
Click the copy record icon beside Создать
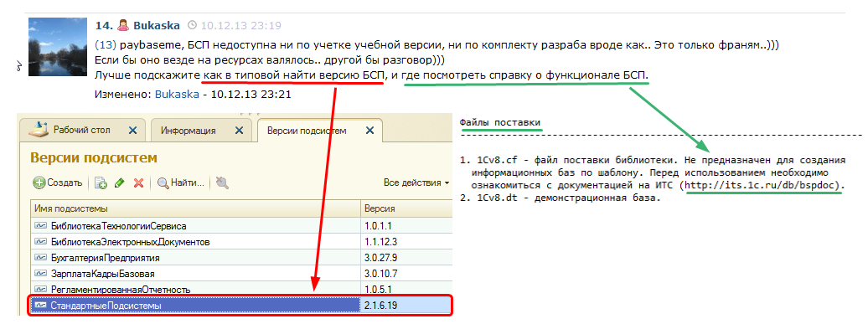click(x=101, y=183)
